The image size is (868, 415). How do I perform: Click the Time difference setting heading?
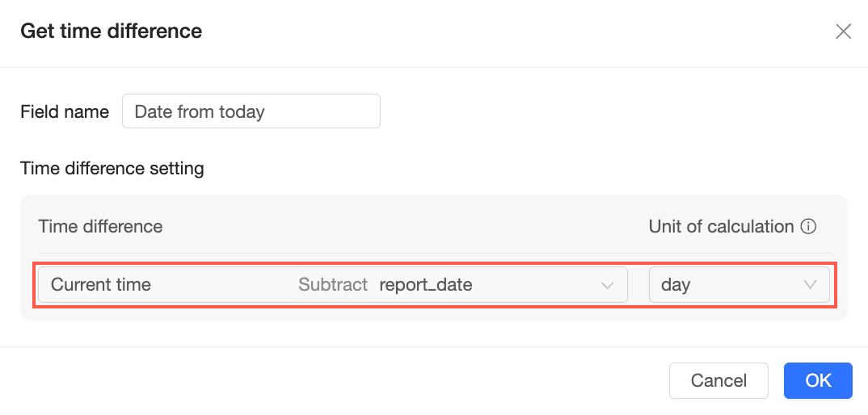click(112, 169)
